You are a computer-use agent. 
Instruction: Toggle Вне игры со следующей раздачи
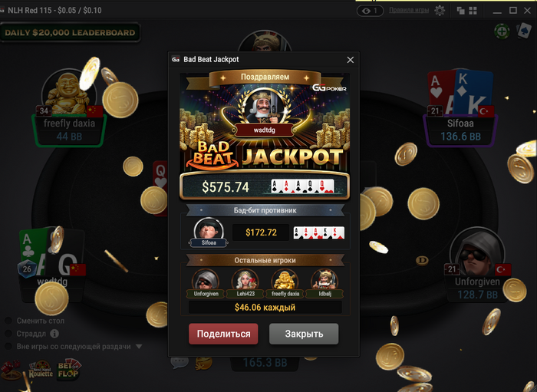[8, 347]
